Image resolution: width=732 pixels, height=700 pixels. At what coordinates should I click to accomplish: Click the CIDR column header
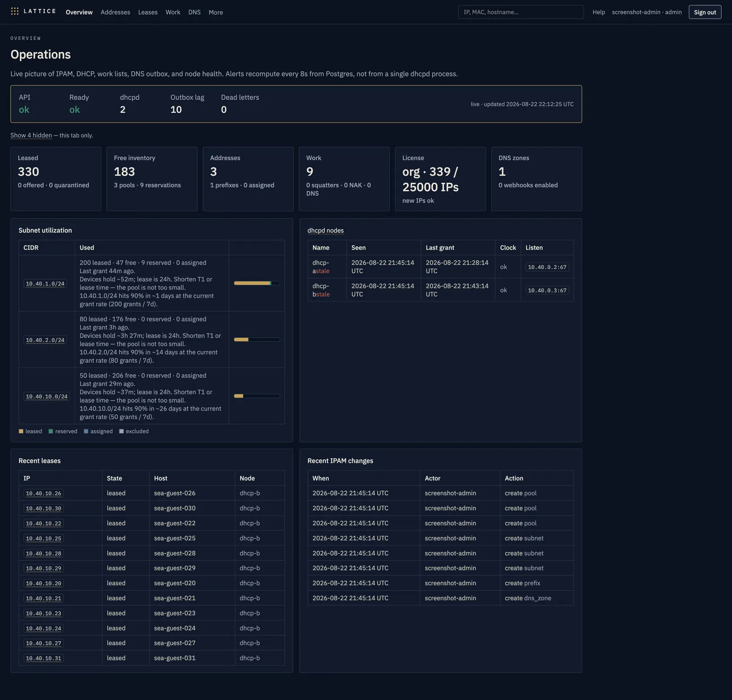point(47,247)
